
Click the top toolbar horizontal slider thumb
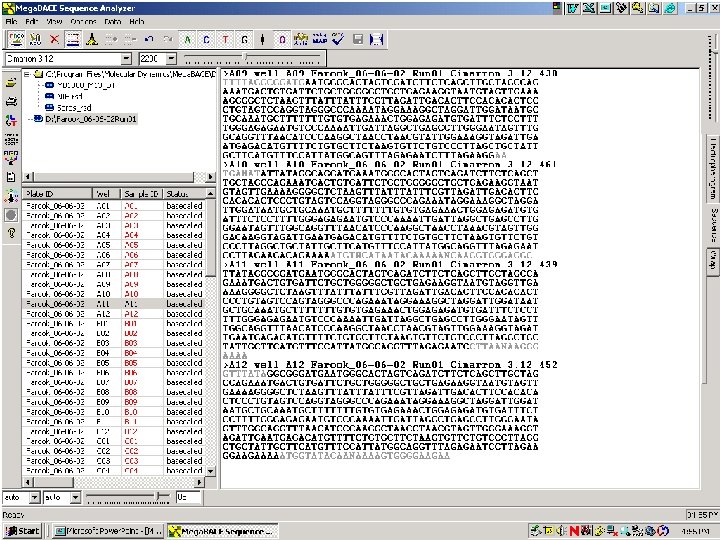[x=245, y=57]
